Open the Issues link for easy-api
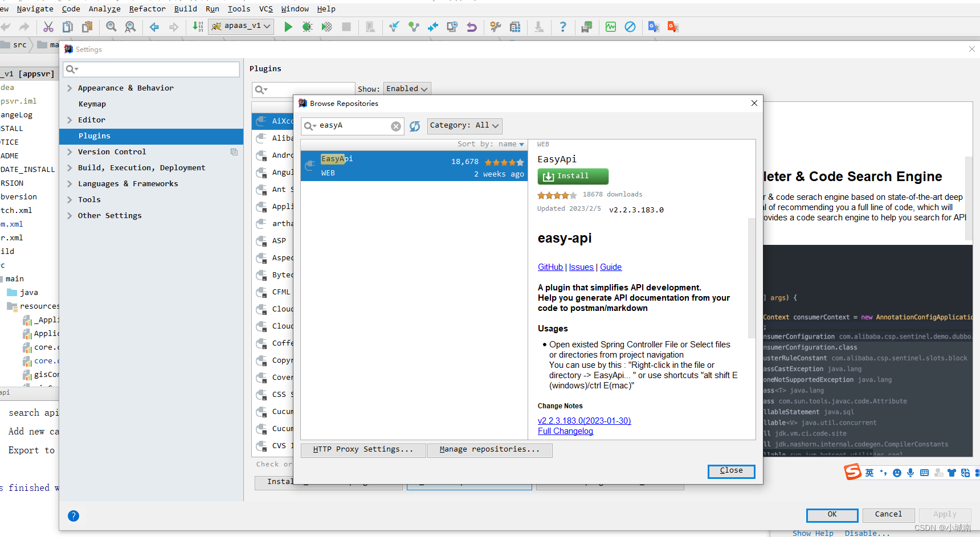Image resolution: width=980 pixels, height=537 pixels. (581, 267)
